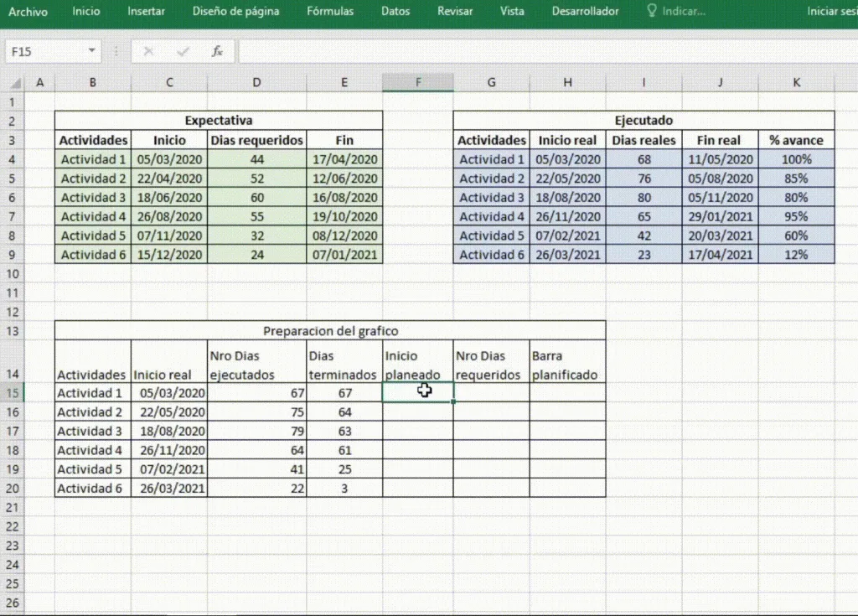Click Nro Dias ejecutados cell with 75
Screen dimensions: 858x616
pyautogui.click(x=256, y=412)
